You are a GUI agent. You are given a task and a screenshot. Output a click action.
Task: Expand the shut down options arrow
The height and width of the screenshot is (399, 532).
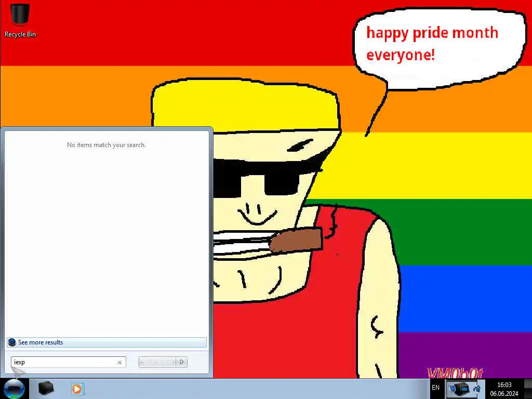click(182, 362)
